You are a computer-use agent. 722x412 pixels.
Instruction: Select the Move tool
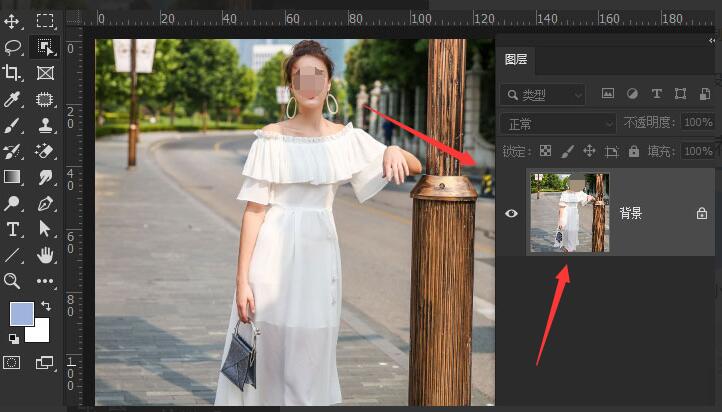[x=13, y=20]
